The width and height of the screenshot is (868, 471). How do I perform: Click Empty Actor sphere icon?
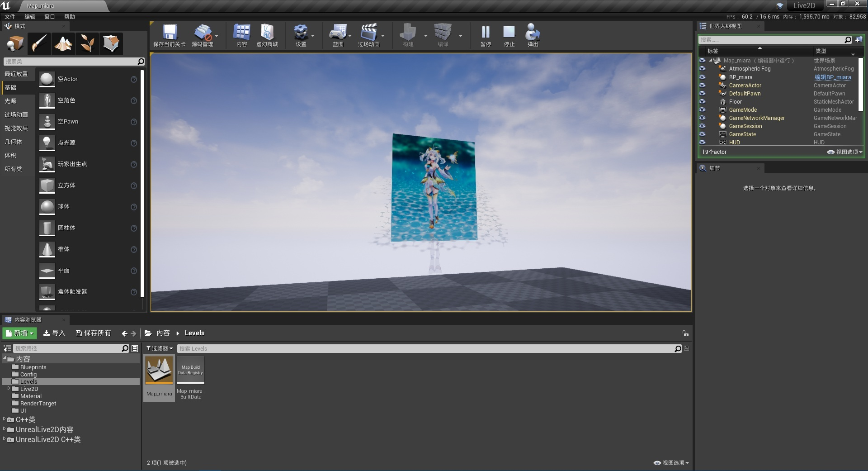pyautogui.click(x=47, y=79)
